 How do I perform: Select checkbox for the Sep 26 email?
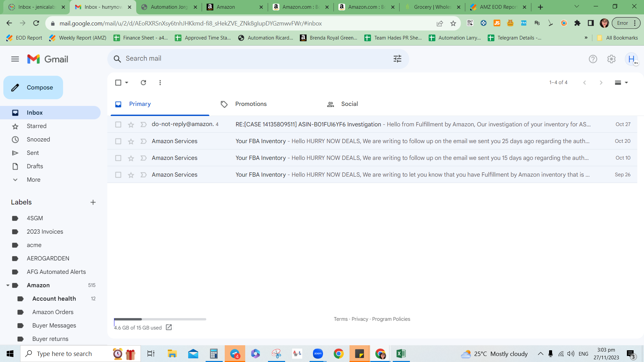(118, 175)
